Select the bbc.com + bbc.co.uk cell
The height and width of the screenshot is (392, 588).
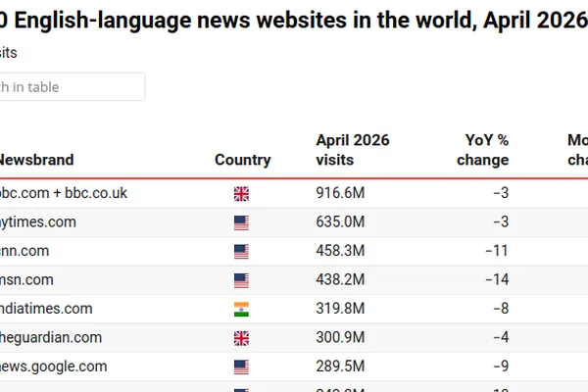pyautogui.click(x=64, y=193)
